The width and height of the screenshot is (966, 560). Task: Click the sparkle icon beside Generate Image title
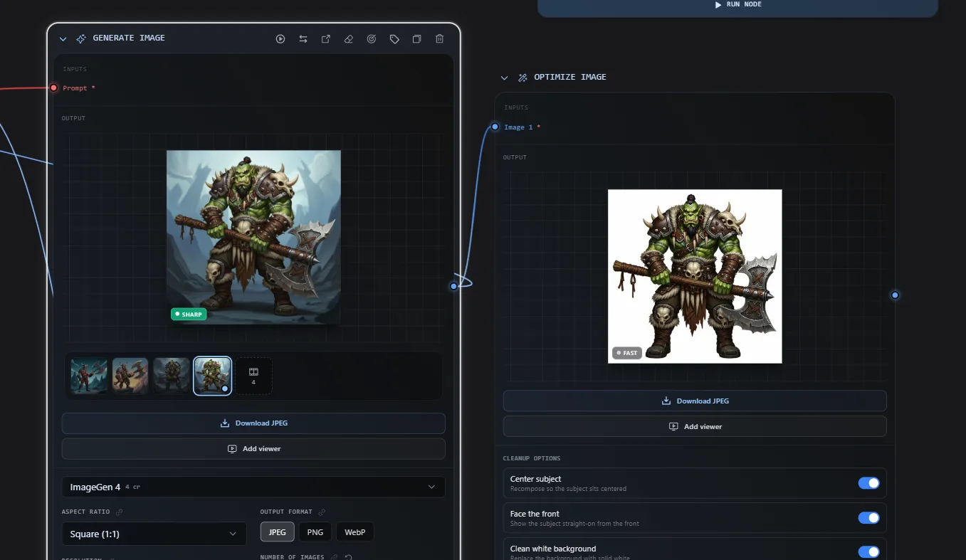[x=81, y=38]
